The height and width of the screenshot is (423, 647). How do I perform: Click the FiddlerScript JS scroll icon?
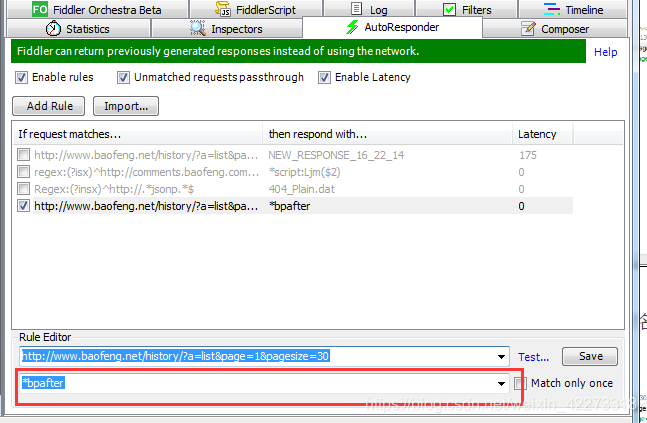(223, 9)
